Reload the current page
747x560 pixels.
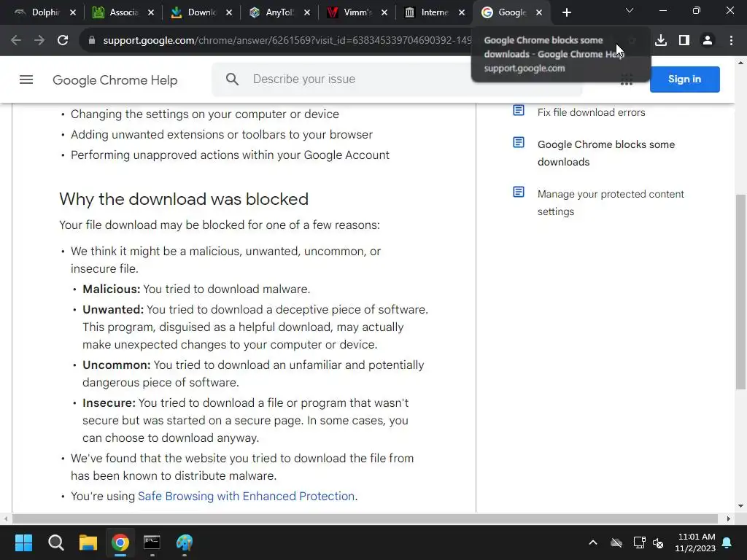[x=63, y=41]
